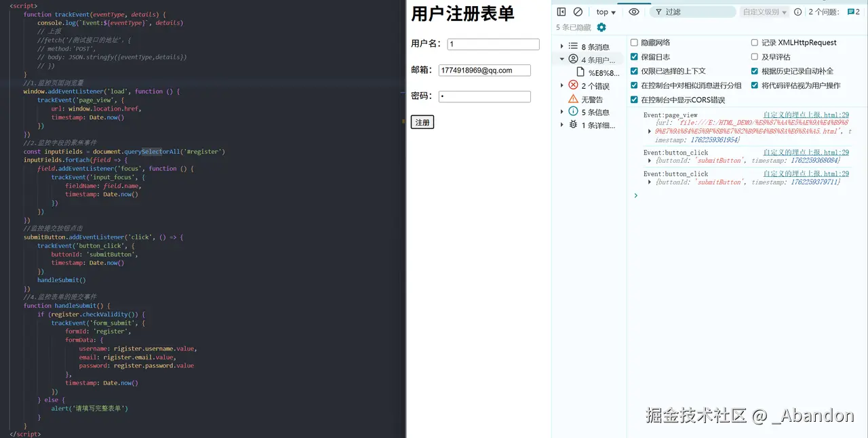Enable 记录 XMLHttpRequest checkbox
Image resolution: width=868 pixels, height=438 pixels.
coord(755,42)
